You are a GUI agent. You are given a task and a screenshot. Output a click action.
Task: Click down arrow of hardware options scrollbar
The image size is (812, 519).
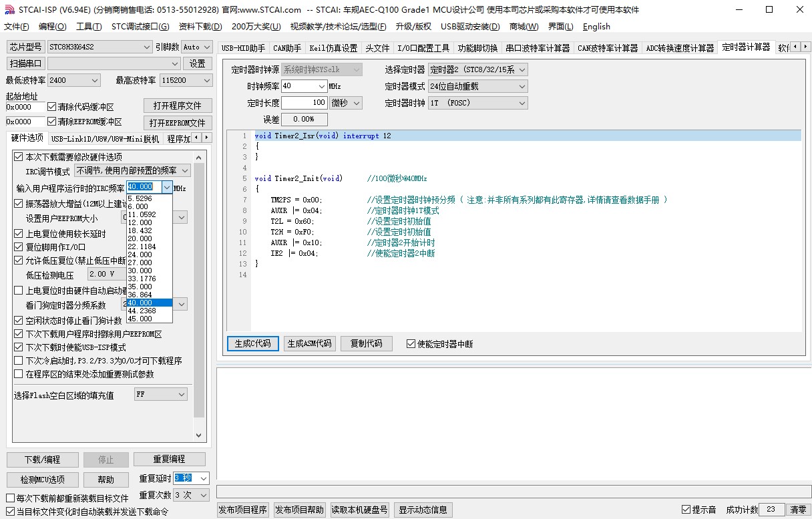(x=198, y=435)
